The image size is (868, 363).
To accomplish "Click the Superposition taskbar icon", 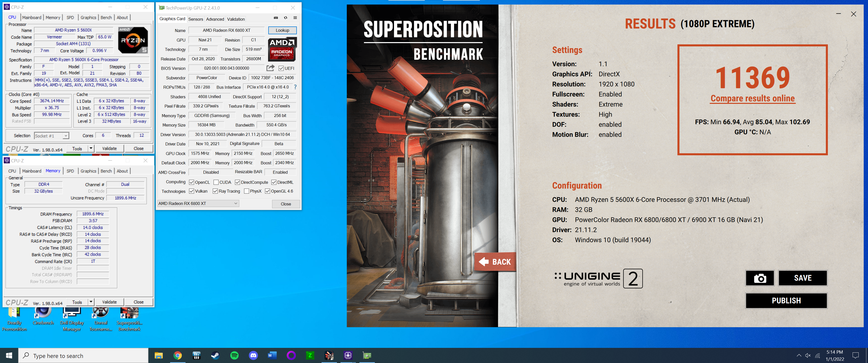I will pos(329,355).
